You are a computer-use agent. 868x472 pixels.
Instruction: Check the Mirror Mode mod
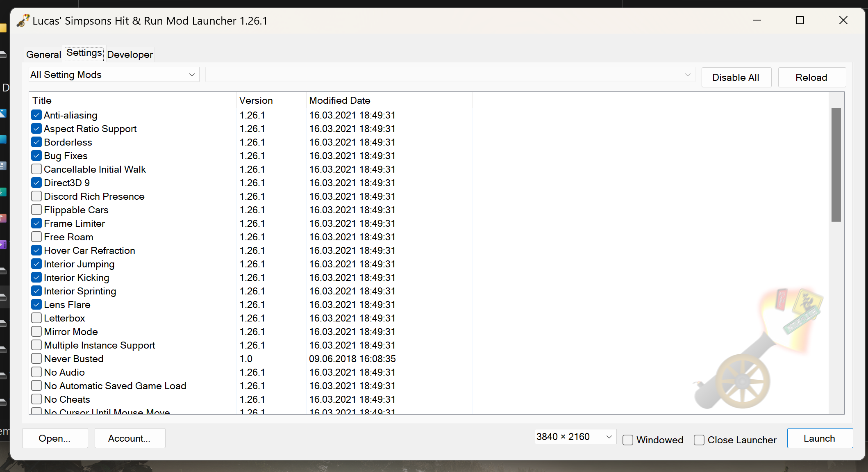tap(36, 332)
